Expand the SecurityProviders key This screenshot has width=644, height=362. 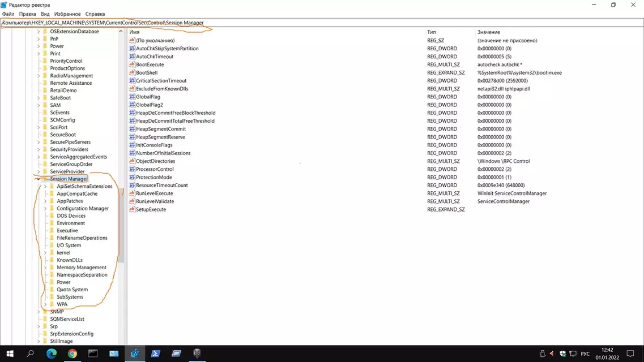click(x=39, y=149)
